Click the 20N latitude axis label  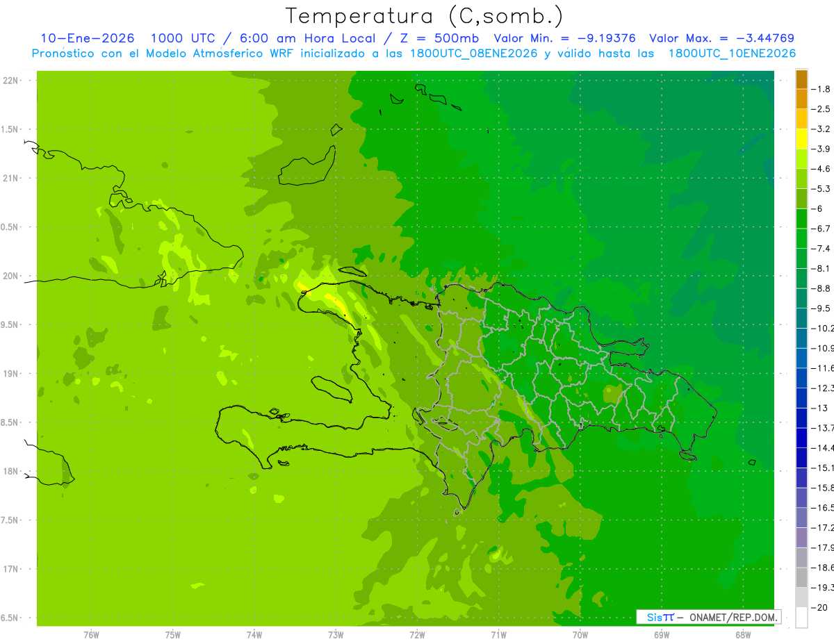(10, 276)
